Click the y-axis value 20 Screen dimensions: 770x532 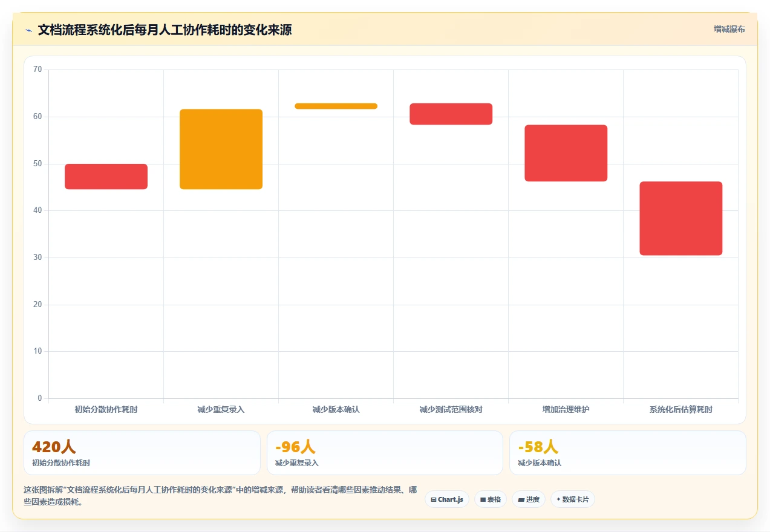(38, 305)
